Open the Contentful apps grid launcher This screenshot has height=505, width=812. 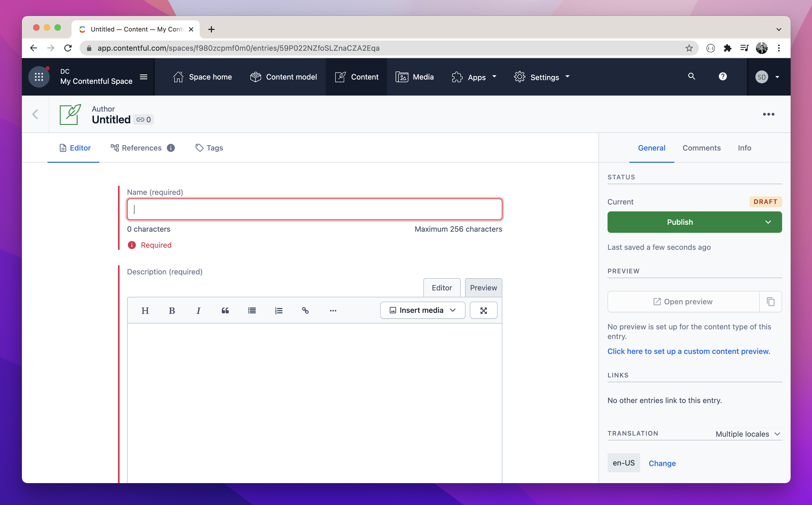(x=39, y=77)
